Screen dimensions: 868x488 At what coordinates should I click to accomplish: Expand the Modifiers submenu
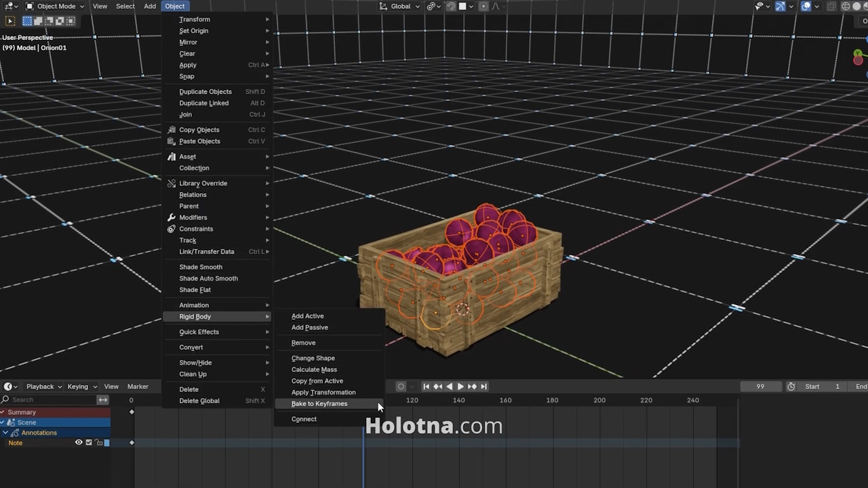click(218, 218)
